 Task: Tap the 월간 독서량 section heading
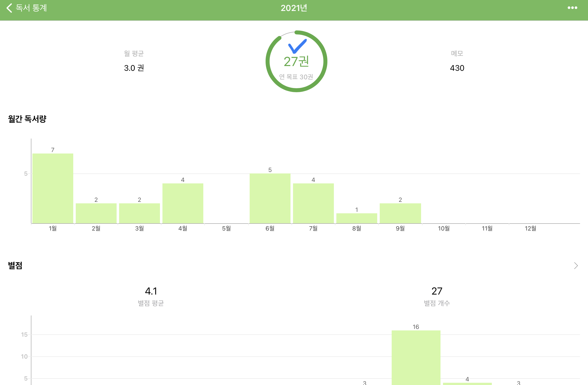pos(27,119)
